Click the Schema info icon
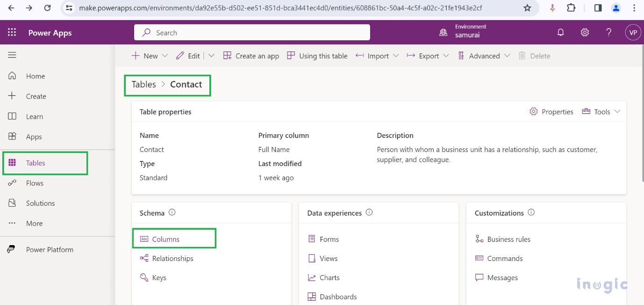 [x=172, y=212]
